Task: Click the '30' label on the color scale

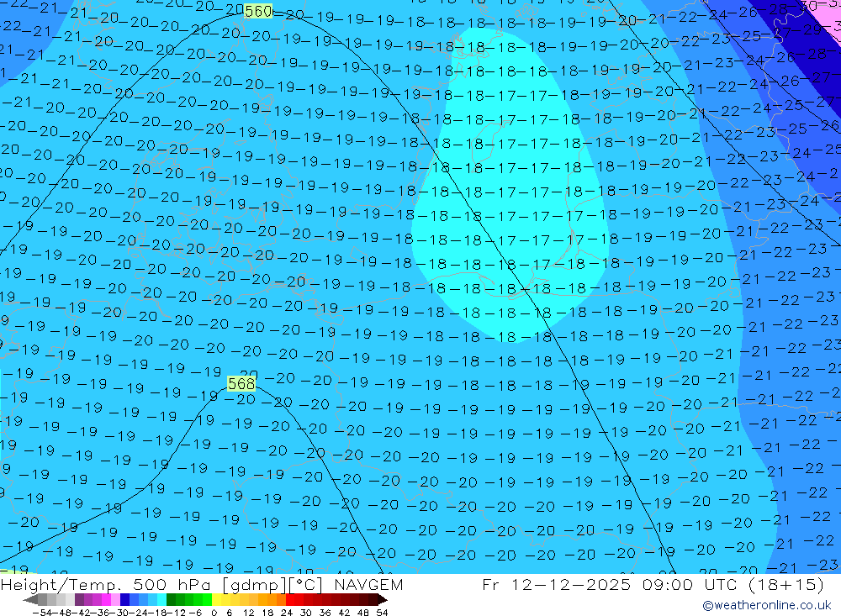Action: pyautogui.click(x=306, y=613)
